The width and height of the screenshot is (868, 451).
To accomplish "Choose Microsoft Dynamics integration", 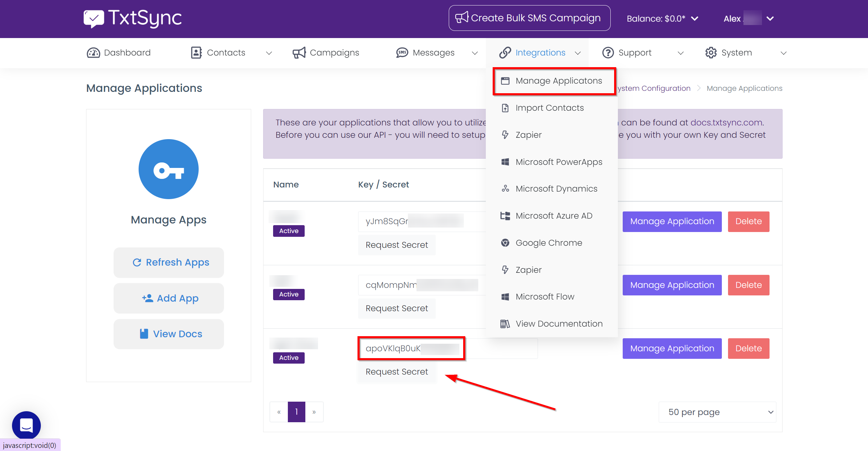I will [x=552, y=189].
